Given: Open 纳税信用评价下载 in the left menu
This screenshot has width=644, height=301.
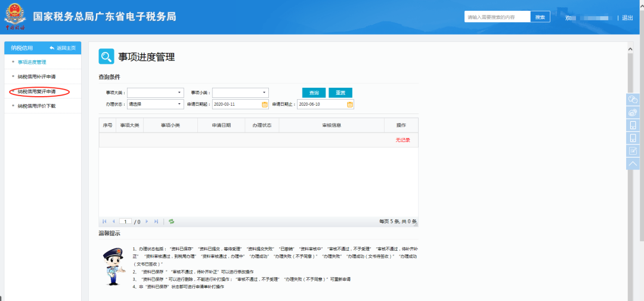Looking at the screenshot, I should click(36, 106).
